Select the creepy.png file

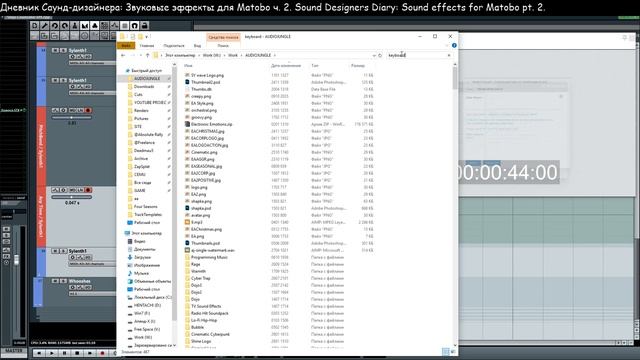coord(201,96)
